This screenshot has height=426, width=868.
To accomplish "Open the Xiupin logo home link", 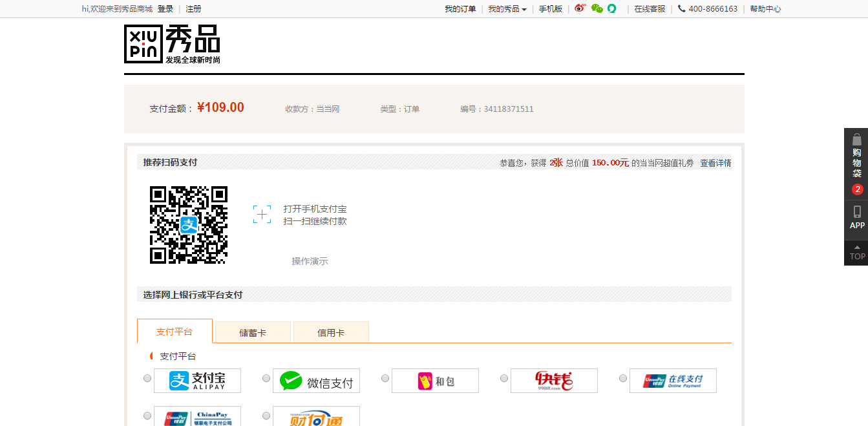I will (x=172, y=44).
